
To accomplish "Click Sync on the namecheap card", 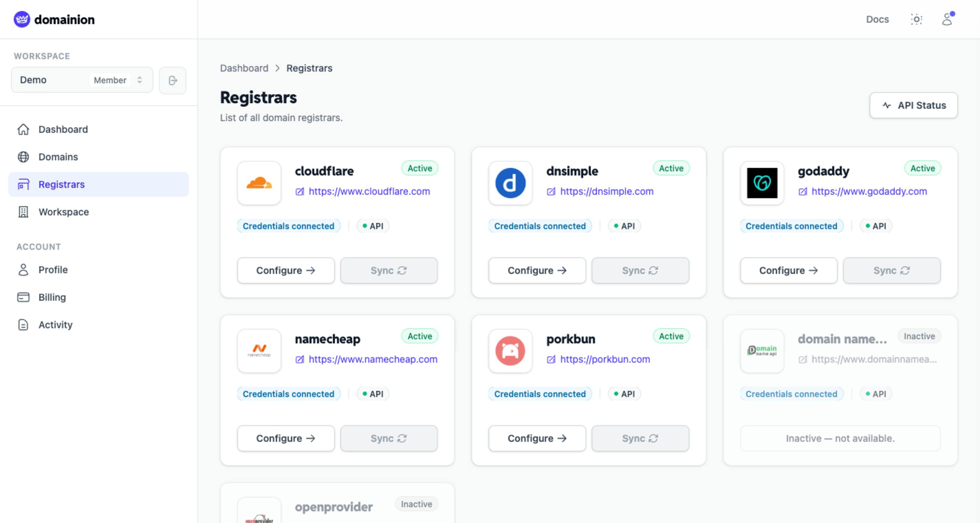I will click(389, 438).
